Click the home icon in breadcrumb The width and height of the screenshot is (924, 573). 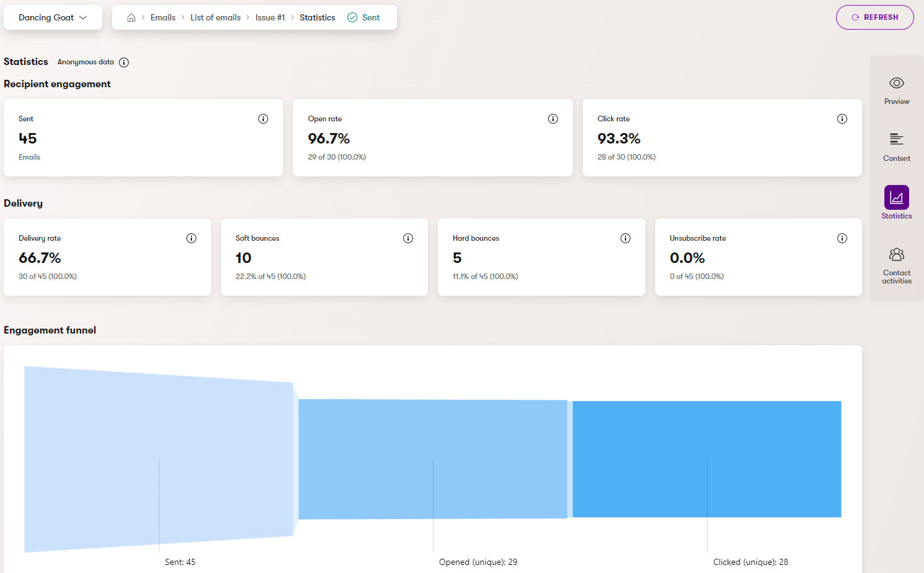coord(131,18)
